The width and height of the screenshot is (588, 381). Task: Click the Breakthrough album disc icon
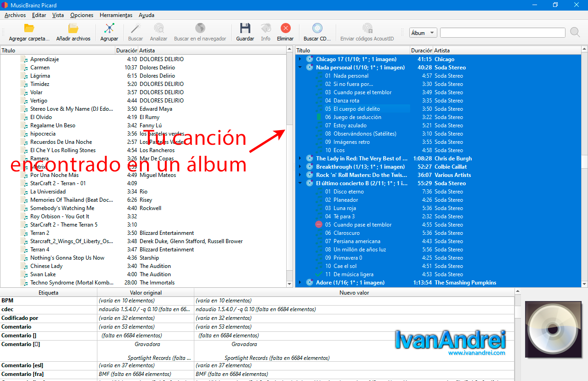coord(310,166)
